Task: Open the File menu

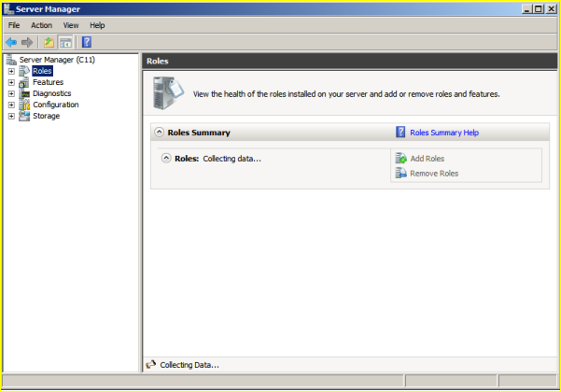Action: [x=14, y=25]
